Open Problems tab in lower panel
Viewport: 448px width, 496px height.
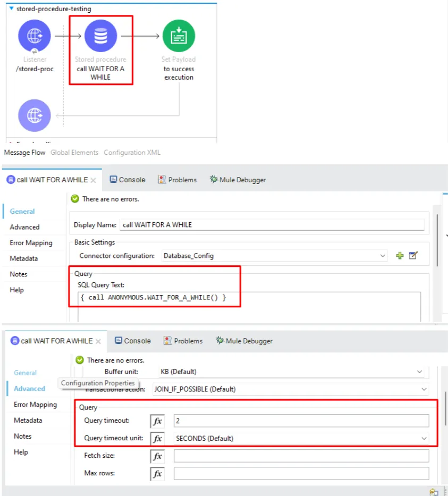point(183,341)
